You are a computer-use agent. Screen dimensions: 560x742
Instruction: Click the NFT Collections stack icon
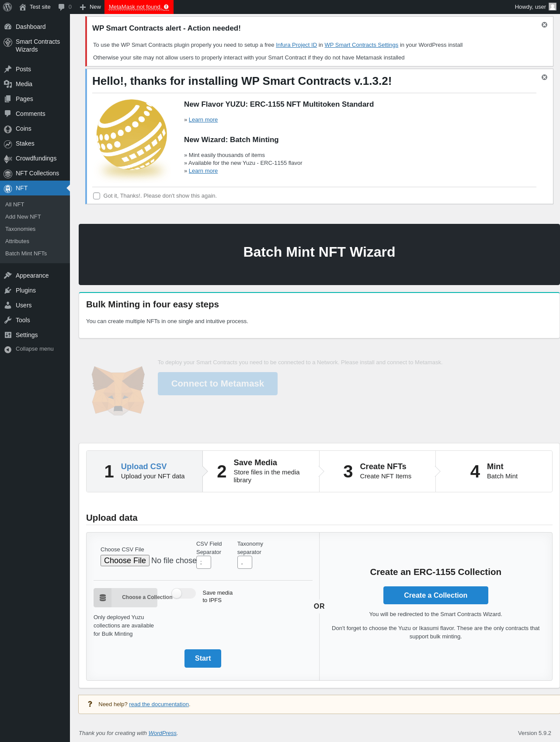coord(8,174)
